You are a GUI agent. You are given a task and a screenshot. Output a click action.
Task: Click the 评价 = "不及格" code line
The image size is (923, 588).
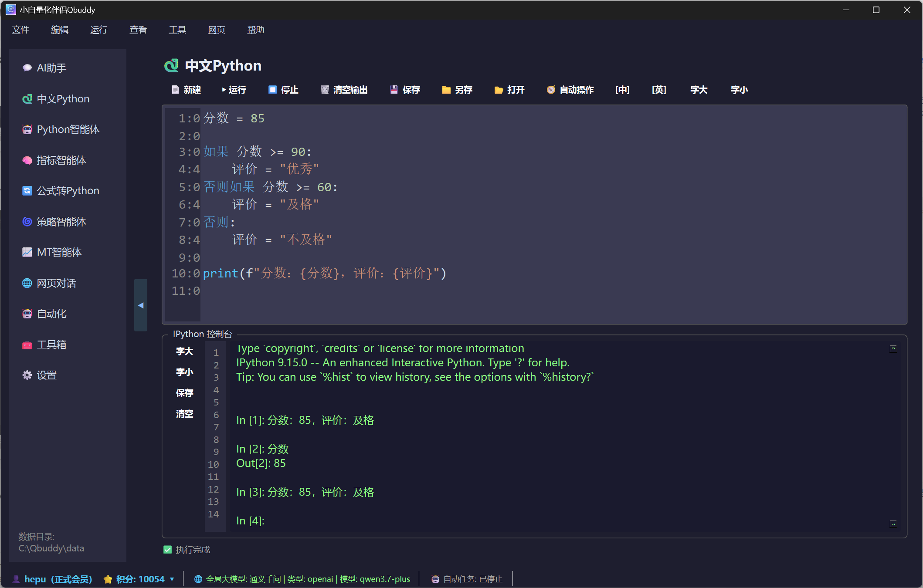coord(282,240)
